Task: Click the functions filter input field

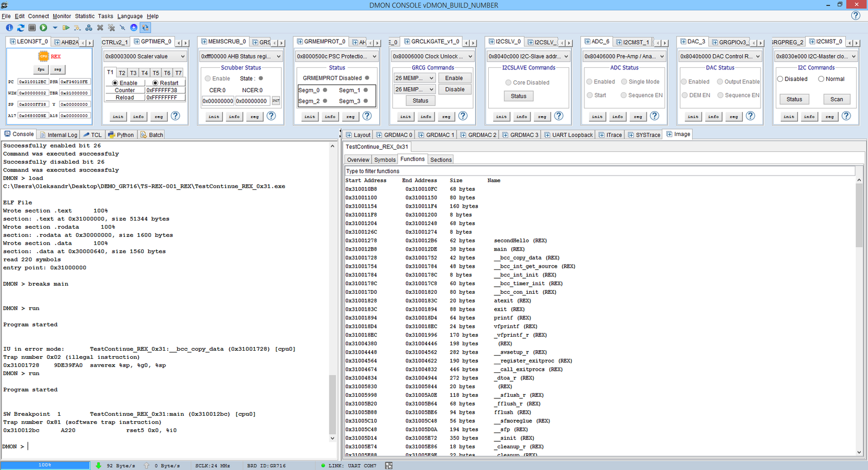Action: click(599, 171)
